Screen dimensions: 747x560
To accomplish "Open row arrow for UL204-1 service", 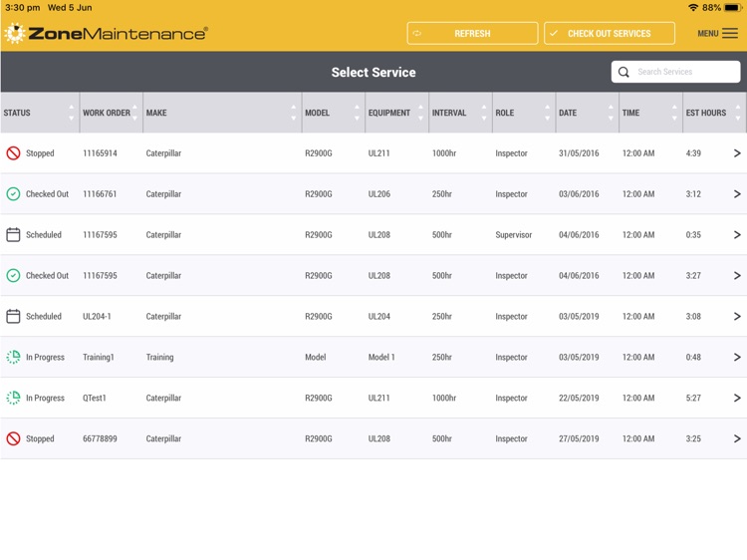I will click(737, 316).
